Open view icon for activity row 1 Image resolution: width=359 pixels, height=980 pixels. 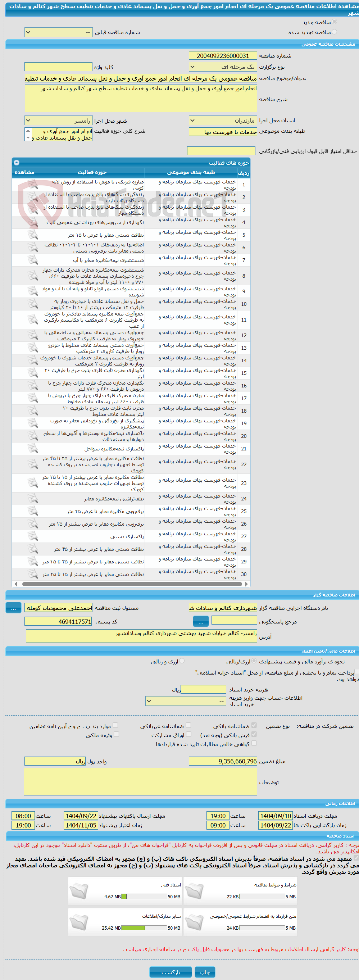pyautogui.click(x=33, y=185)
